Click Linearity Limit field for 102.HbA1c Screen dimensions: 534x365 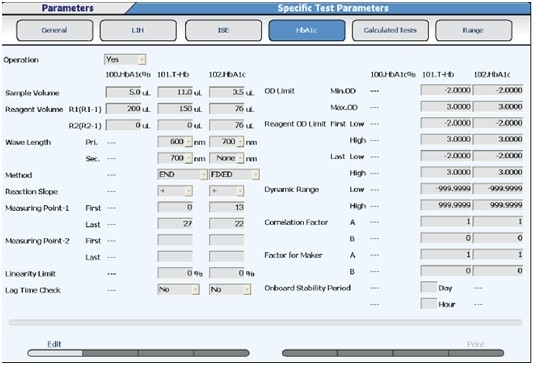click(227, 273)
